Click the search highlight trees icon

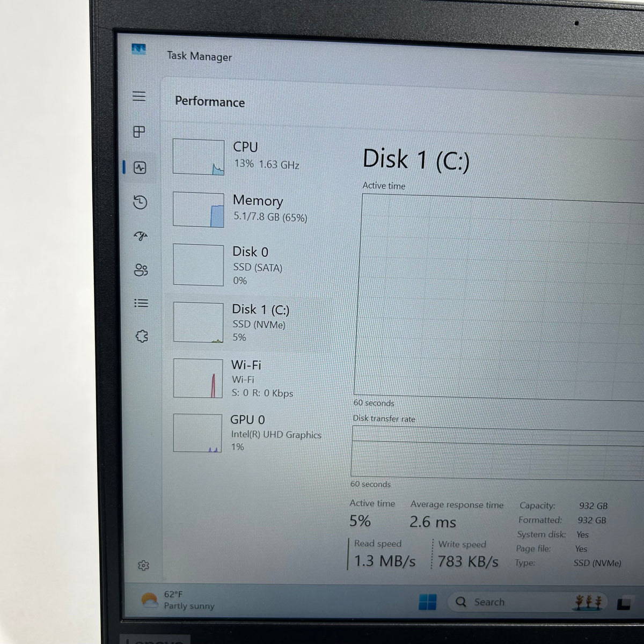point(588,602)
